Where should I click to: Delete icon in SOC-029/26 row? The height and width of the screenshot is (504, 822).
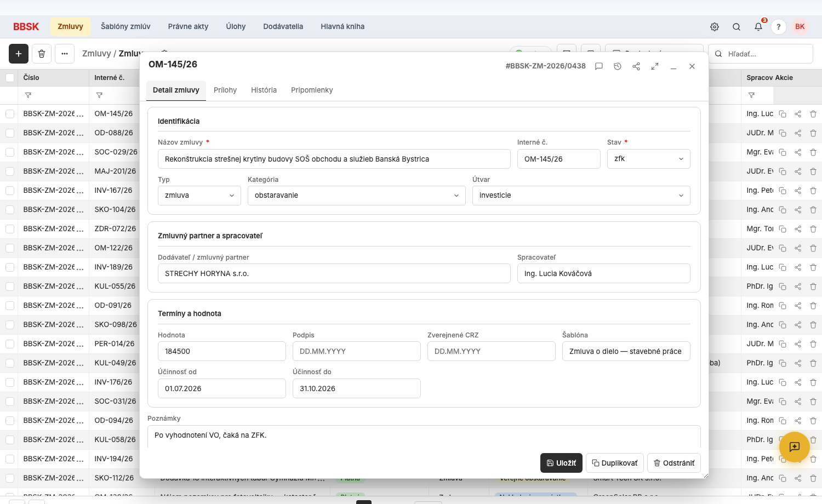(x=813, y=152)
